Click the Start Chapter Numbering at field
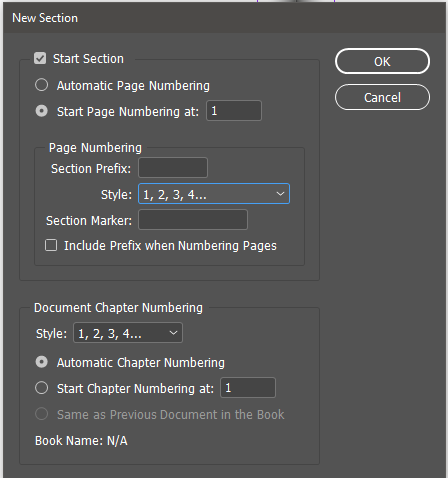 click(x=248, y=388)
